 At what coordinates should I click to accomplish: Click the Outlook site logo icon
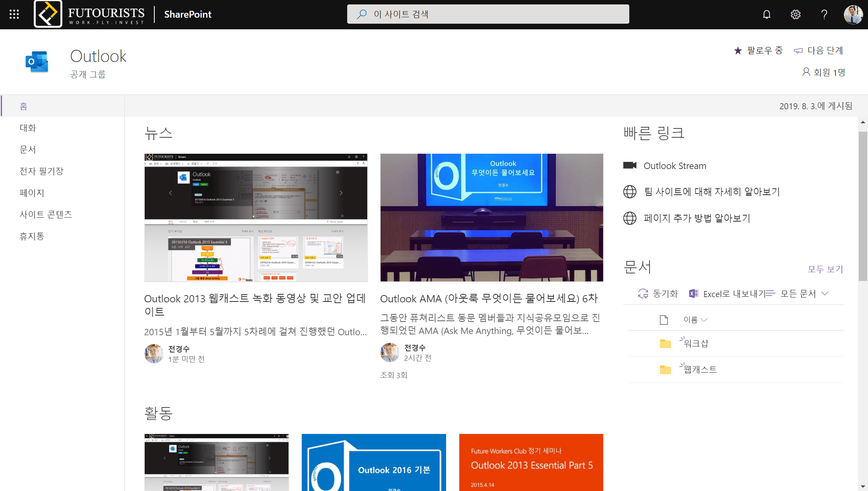coord(37,62)
